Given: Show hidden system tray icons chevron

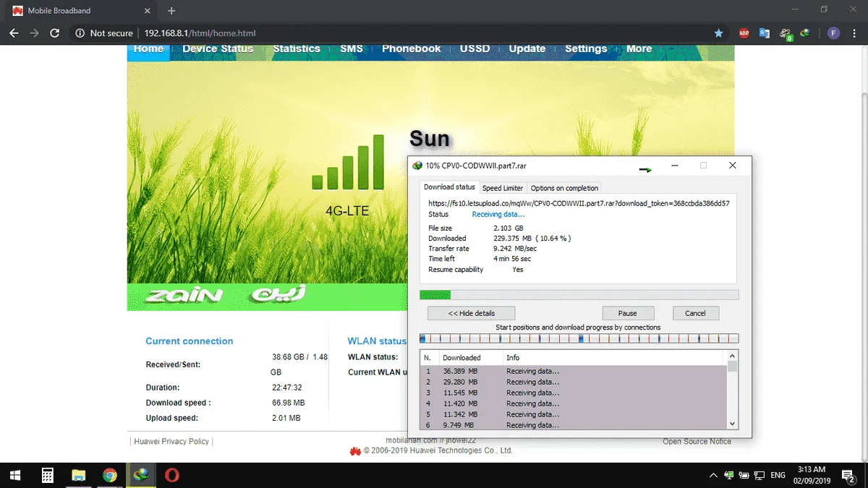Looking at the screenshot, I should (713, 476).
